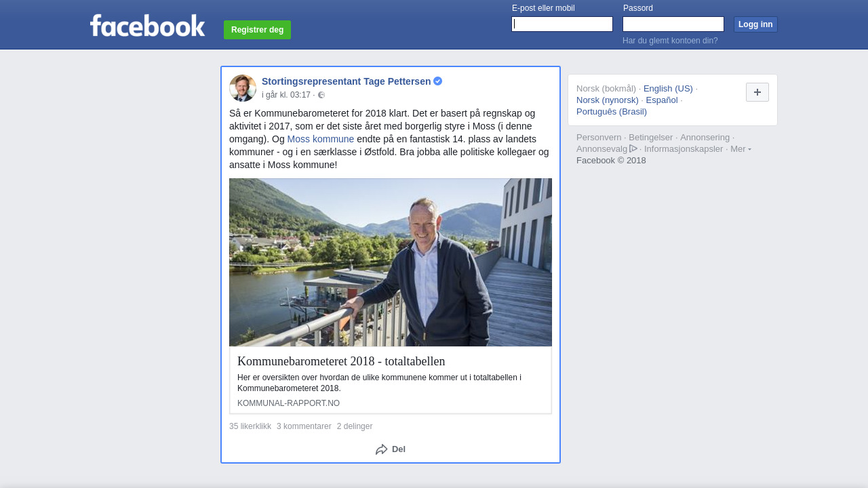View the 2 delinger link
The image size is (868, 488).
tap(355, 426)
